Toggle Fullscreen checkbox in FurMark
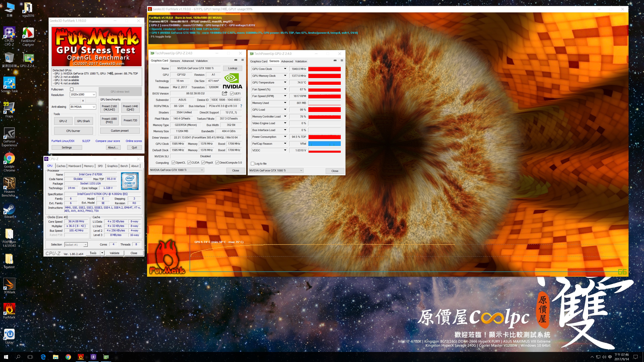Viewport: 644px width, 362px height. 72,89
